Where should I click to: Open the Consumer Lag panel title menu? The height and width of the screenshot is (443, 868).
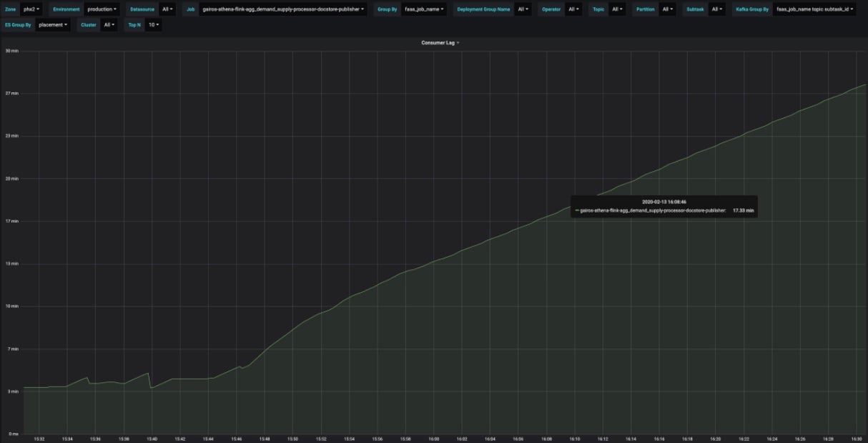point(439,43)
